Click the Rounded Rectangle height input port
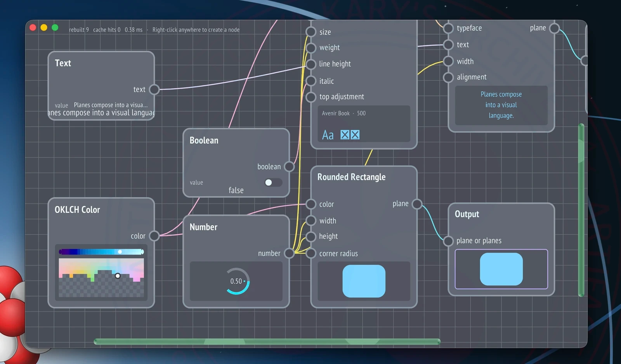This screenshot has width=621, height=364. click(x=311, y=236)
